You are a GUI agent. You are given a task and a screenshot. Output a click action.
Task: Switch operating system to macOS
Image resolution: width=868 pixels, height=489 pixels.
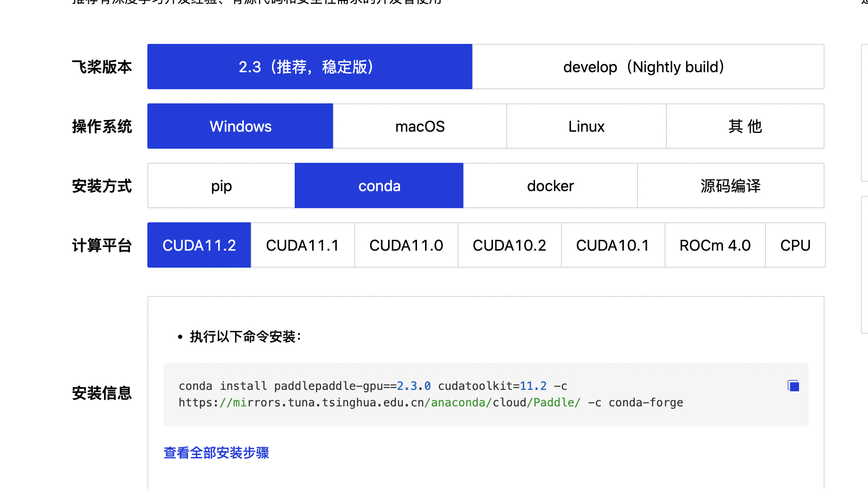[419, 126]
